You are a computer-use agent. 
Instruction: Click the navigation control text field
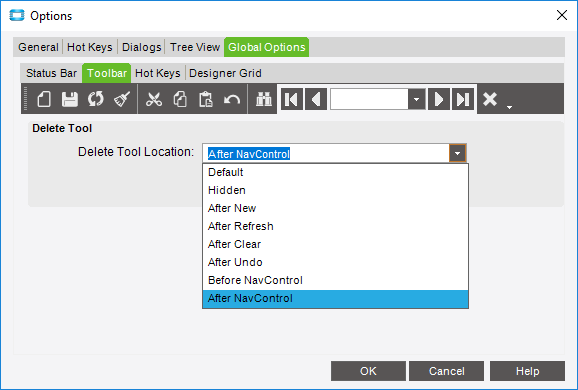pos(369,99)
